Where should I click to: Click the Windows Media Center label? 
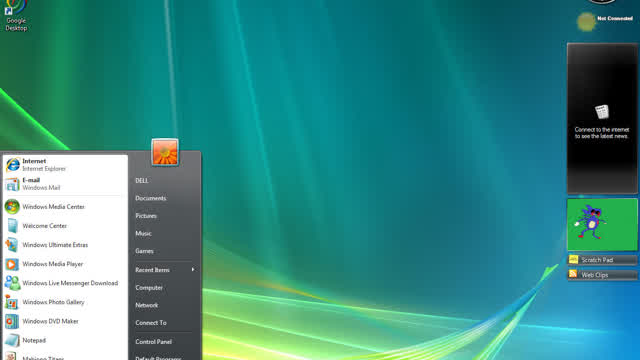click(x=53, y=207)
